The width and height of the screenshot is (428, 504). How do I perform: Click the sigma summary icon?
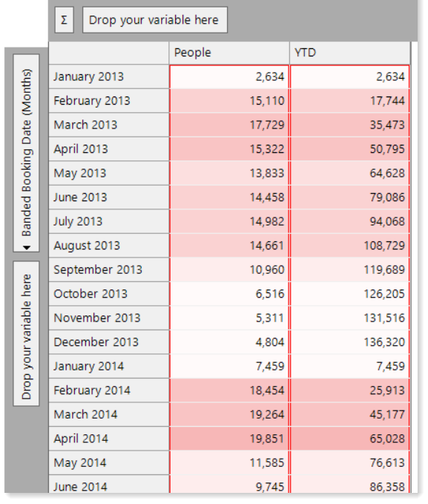click(x=65, y=20)
